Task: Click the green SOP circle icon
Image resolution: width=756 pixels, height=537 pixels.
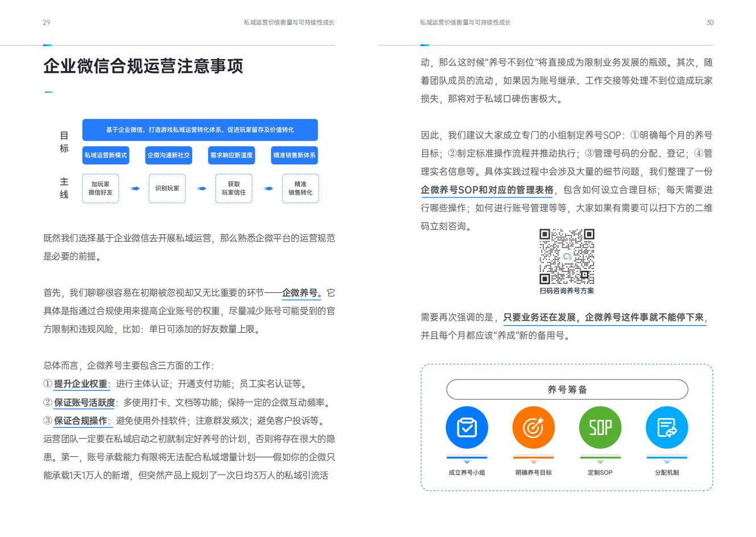Action: click(x=600, y=428)
